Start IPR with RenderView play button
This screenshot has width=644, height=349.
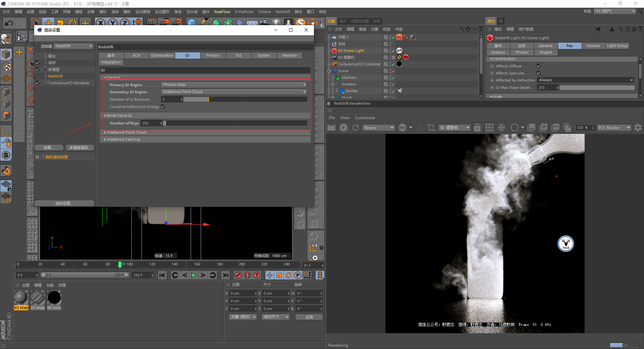click(343, 128)
